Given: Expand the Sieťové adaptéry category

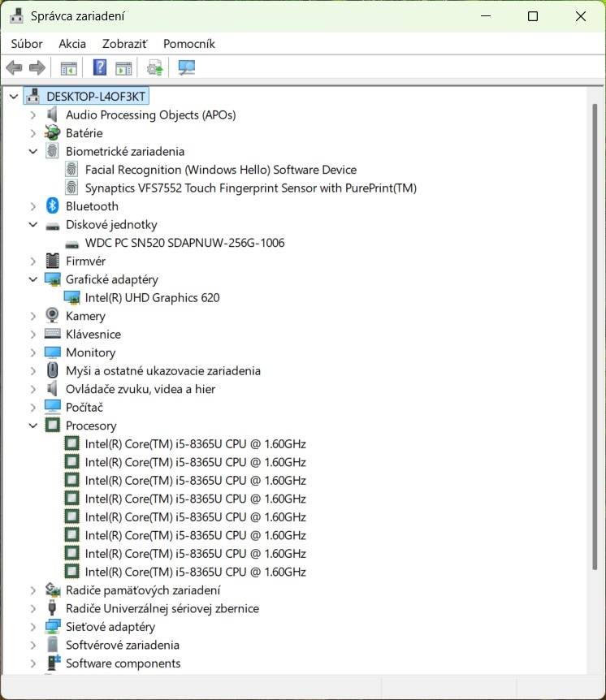Looking at the screenshot, I should click(33, 627).
